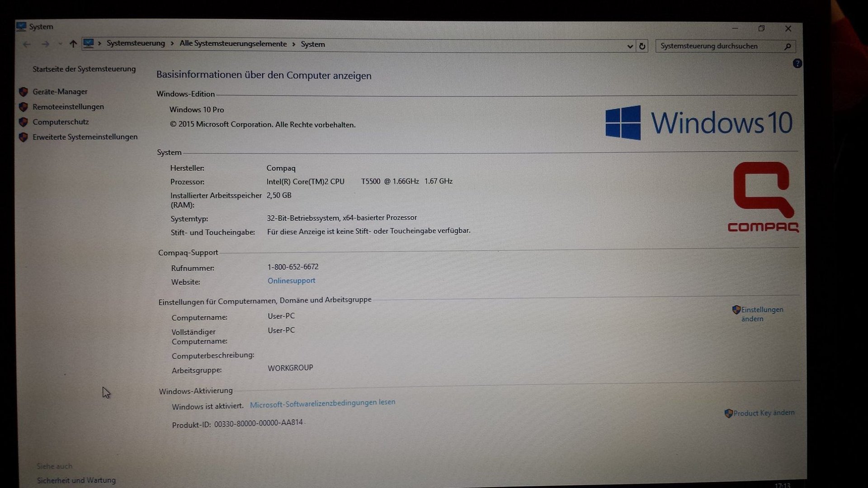Click the shield icon beside Computerschutz

point(24,122)
